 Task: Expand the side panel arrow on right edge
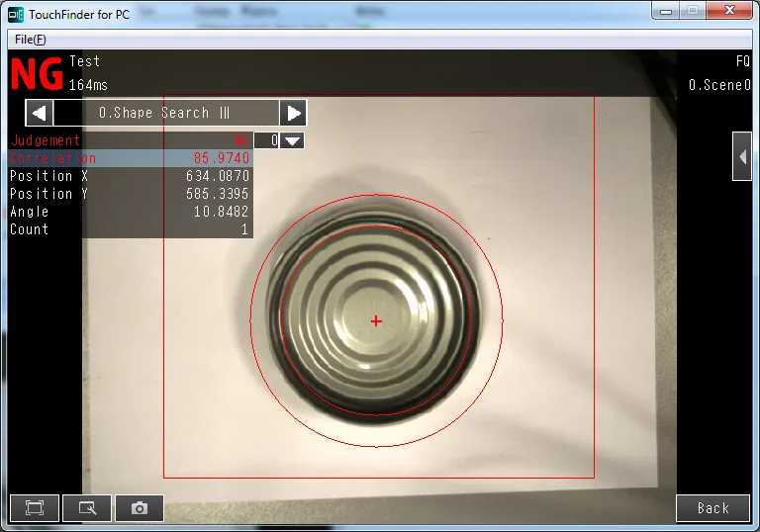pyautogui.click(x=741, y=156)
